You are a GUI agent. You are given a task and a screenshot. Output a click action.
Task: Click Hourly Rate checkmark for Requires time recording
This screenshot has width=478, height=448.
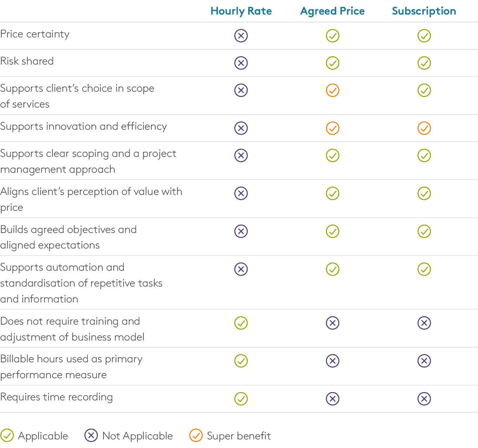coord(241,399)
